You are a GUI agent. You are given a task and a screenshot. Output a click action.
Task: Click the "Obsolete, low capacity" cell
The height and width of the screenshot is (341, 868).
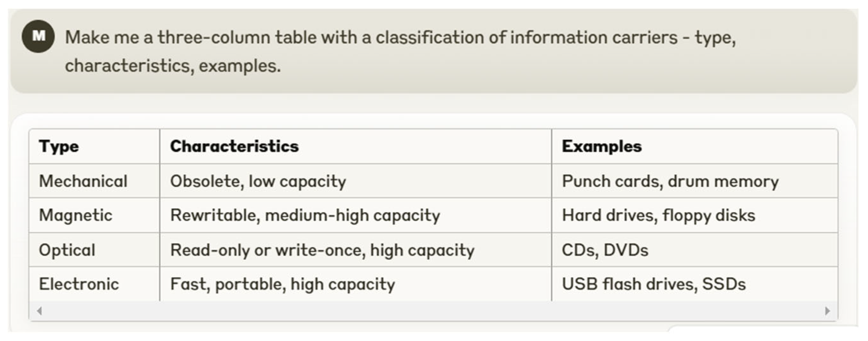click(x=258, y=181)
